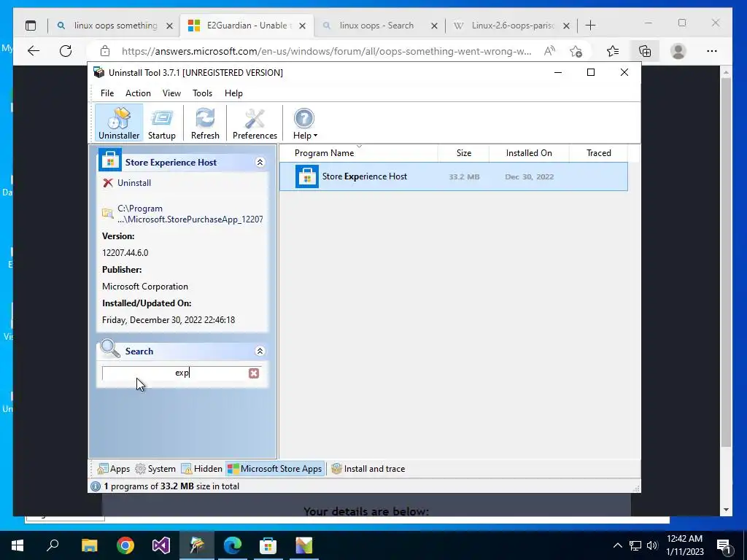The width and height of the screenshot is (747, 560).
Task: Open the Action menu
Action: (138, 93)
